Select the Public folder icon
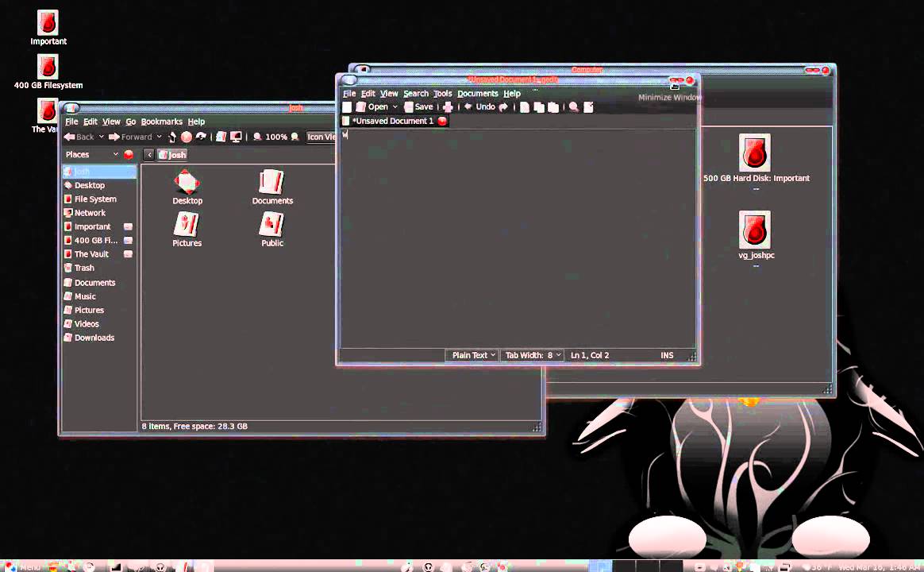The height and width of the screenshot is (572, 924). pyautogui.click(x=272, y=229)
